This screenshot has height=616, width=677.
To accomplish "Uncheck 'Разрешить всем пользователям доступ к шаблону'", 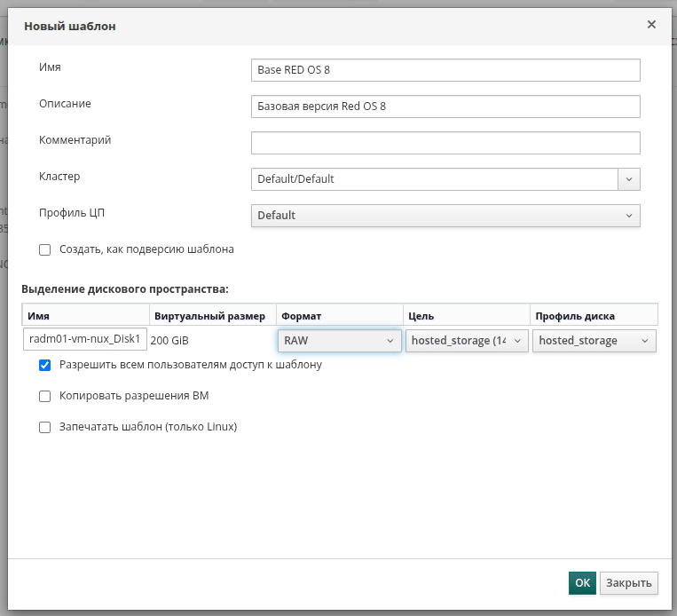I will [x=45, y=365].
